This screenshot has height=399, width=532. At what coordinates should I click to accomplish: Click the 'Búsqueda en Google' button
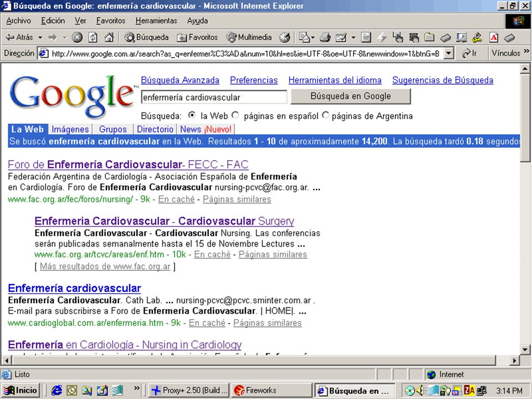pos(351,96)
